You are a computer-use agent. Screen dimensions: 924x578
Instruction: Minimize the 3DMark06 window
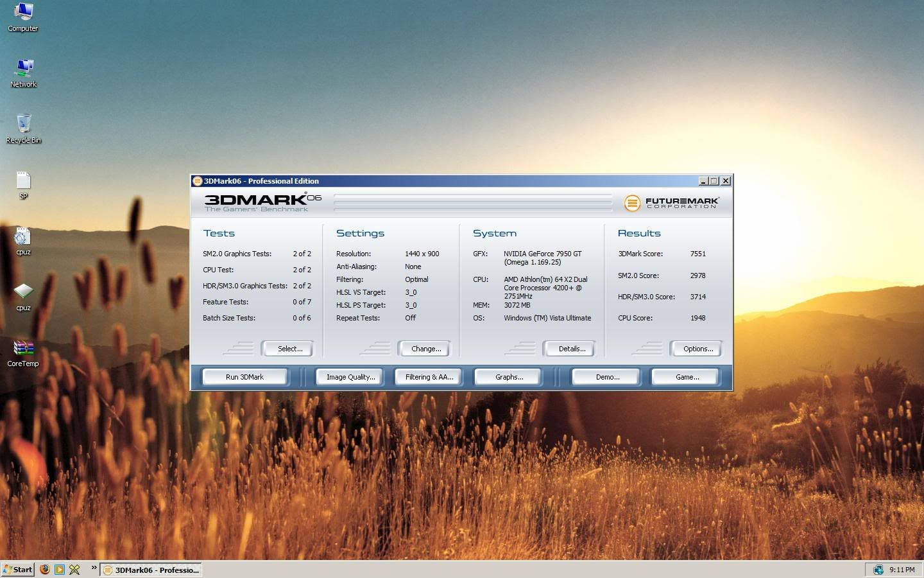tap(703, 181)
